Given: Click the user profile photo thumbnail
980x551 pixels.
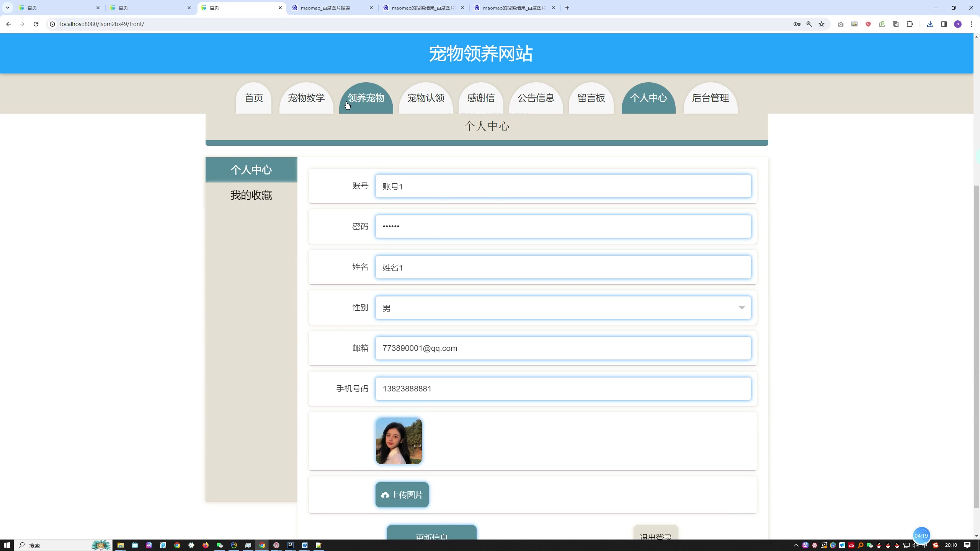Looking at the screenshot, I should click(x=399, y=441).
